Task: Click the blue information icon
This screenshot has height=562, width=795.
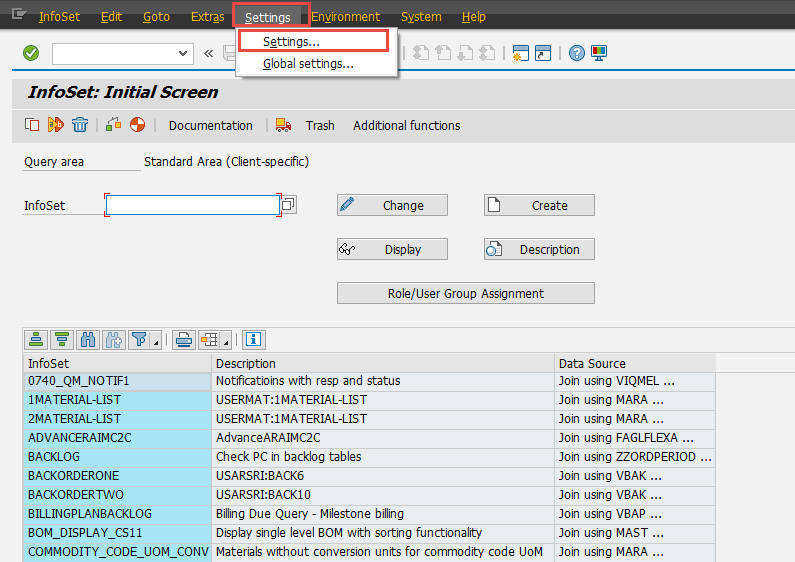Action: click(x=254, y=340)
